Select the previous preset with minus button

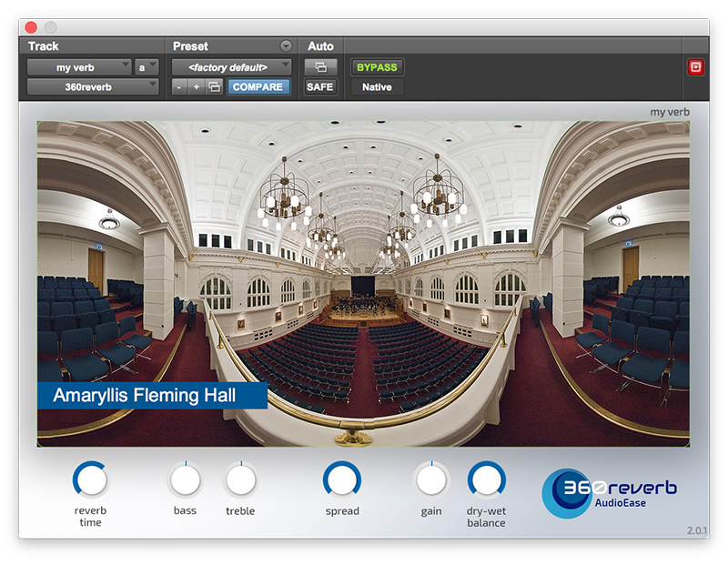click(x=179, y=86)
